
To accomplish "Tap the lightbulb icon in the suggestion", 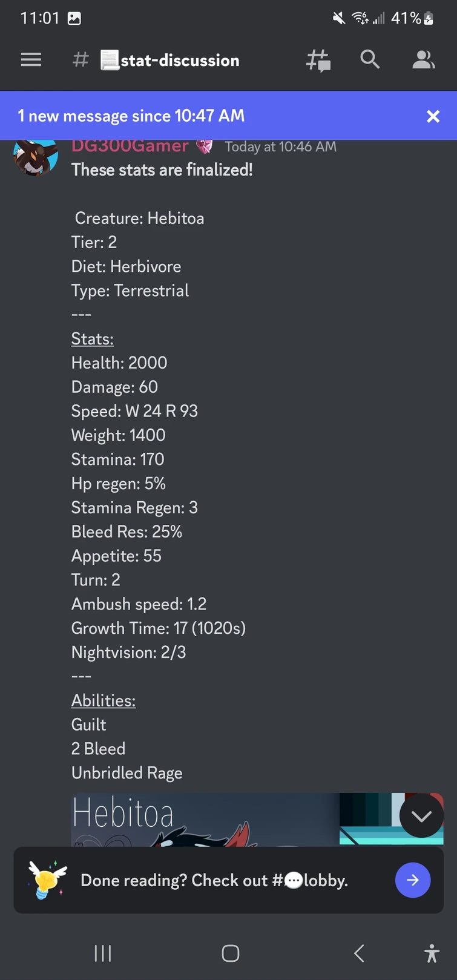I will tap(47, 880).
